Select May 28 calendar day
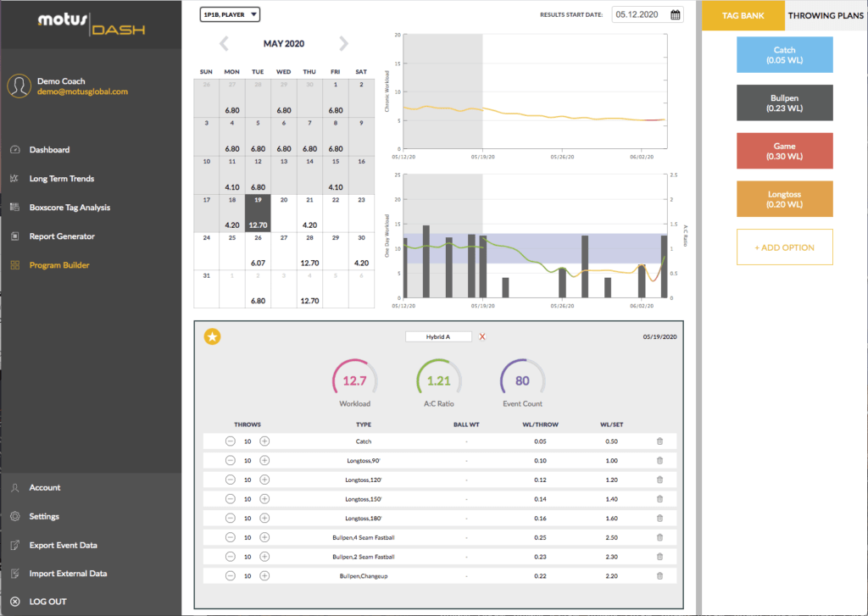 [309, 251]
